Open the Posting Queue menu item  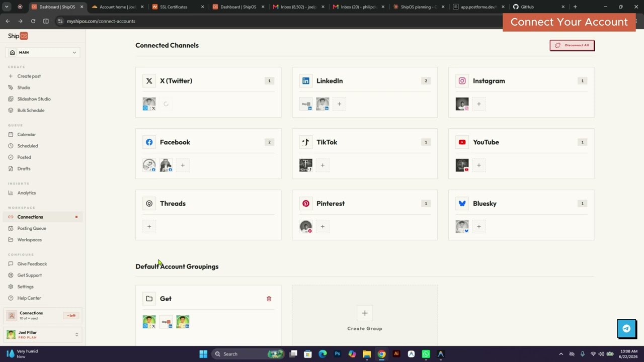pyautogui.click(x=32, y=228)
